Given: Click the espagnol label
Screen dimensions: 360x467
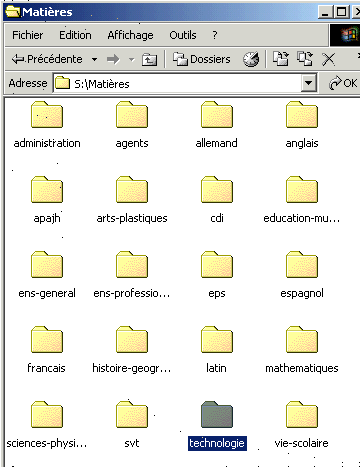Looking at the screenshot, I should 302,294.
